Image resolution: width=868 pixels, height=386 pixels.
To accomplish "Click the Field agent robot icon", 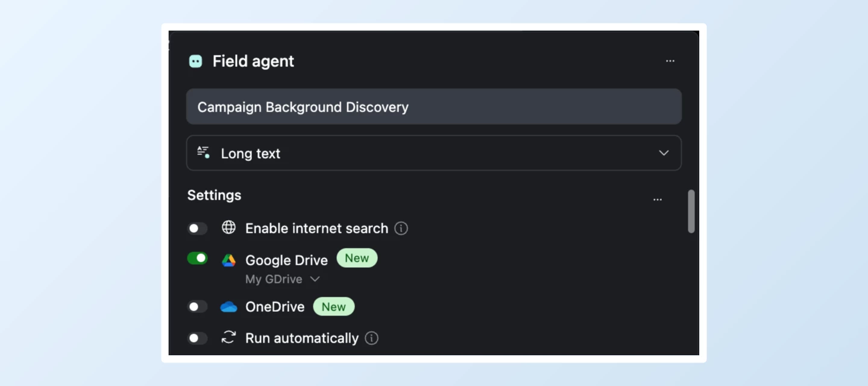I will click(195, 61).
